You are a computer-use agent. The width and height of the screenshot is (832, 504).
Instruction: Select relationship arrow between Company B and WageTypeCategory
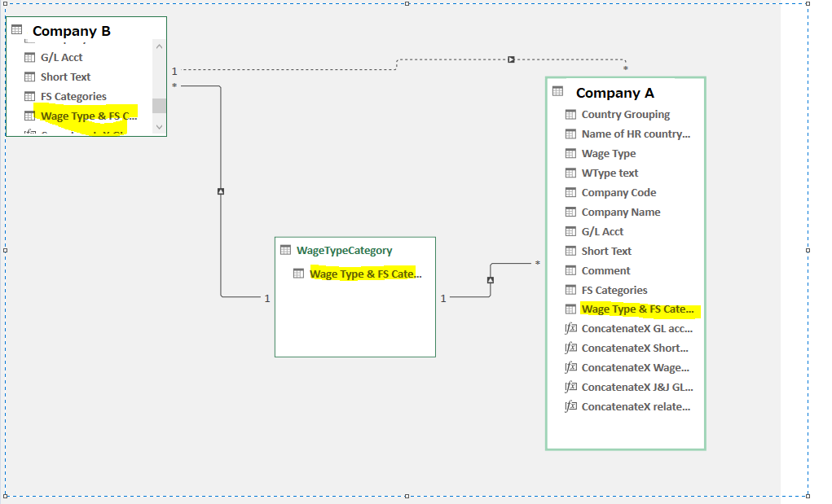click(221, 191)
